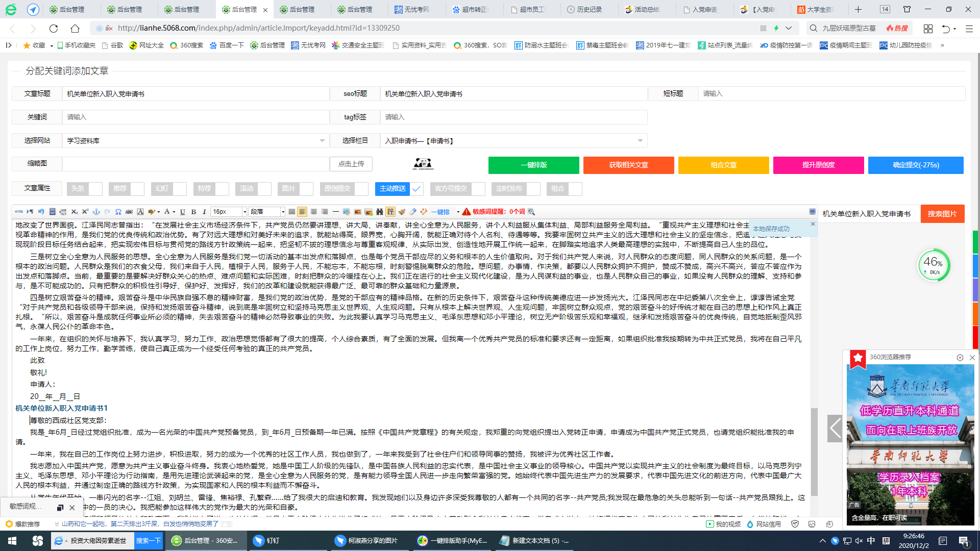Click the superscript x² icon

(x=86, y=211)
